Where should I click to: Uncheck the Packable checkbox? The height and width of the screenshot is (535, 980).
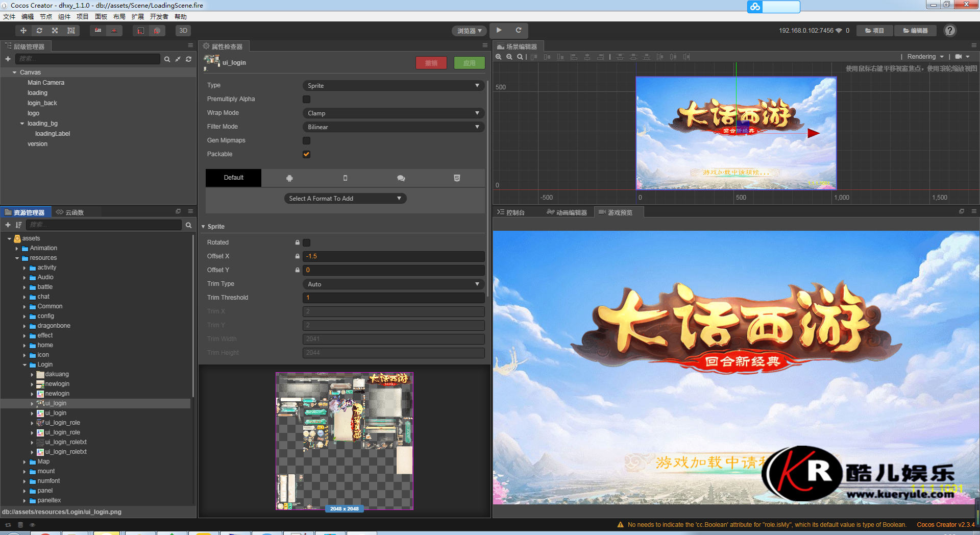(307, 154)
